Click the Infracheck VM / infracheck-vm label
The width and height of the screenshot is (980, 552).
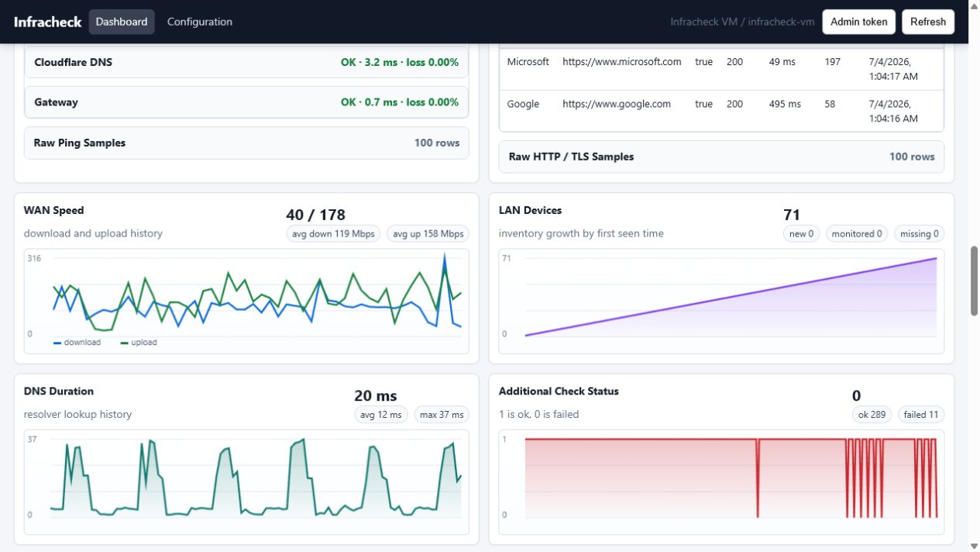point(742,22)
